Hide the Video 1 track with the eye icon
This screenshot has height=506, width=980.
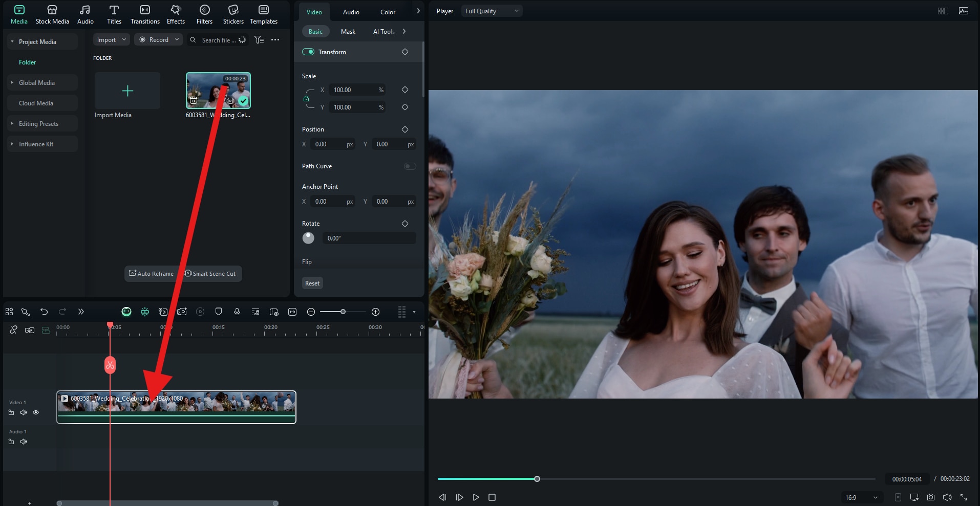point(36,412)
